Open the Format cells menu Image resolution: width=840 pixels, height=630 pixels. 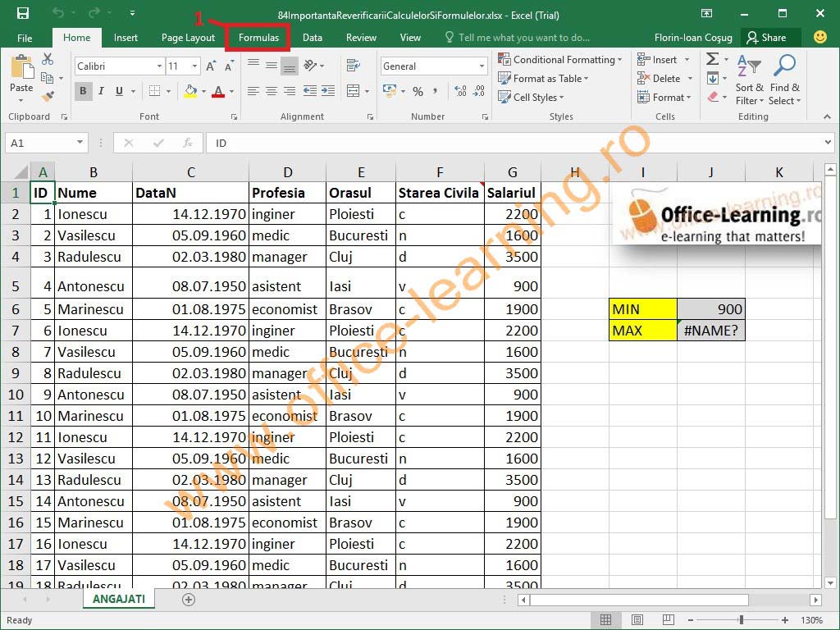tap(664, 97)
